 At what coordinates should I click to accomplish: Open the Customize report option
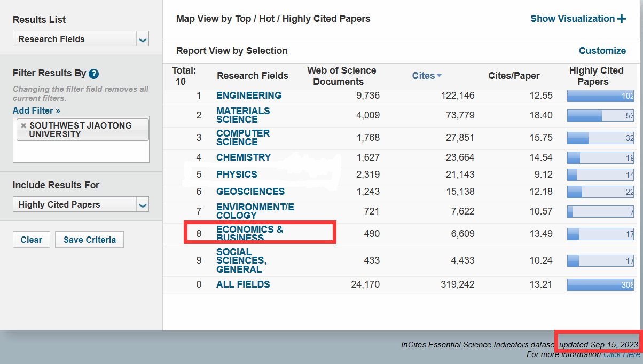pos(602,51)
